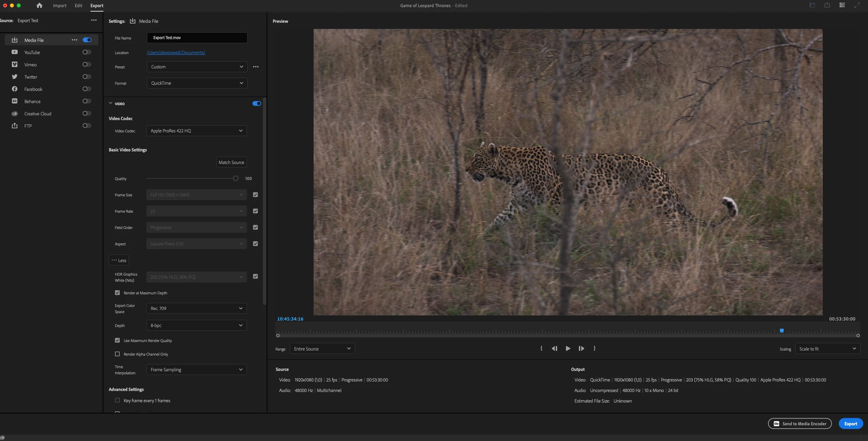Open the Format QuickTime dropdown

[x=197, y=83]
